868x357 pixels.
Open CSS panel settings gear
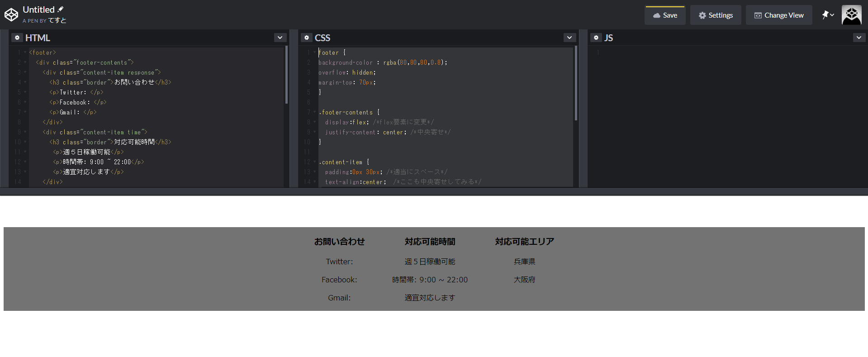pyautogui.click(x=307, y=38)
